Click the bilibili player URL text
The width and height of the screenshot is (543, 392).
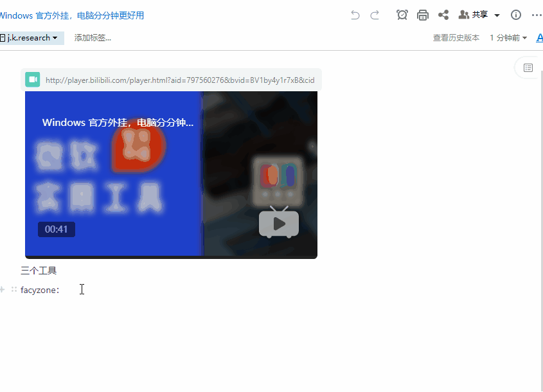coord(180,80)
